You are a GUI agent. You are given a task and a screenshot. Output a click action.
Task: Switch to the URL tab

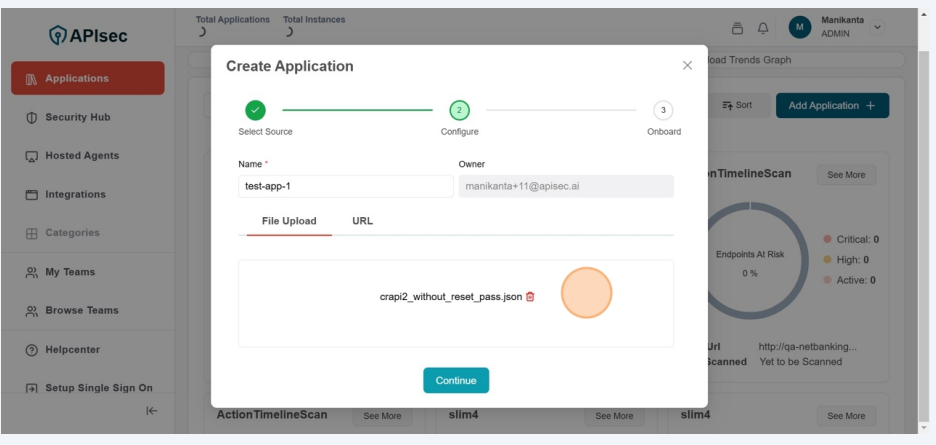pos(362,221)
